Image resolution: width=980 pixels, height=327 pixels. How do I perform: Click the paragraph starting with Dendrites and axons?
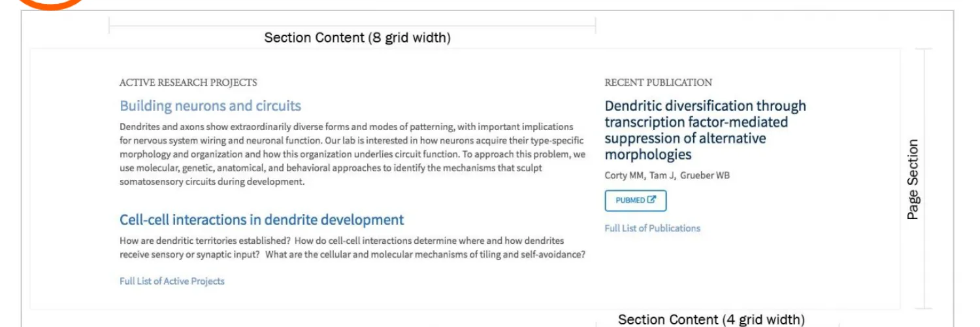pos(351,154)
